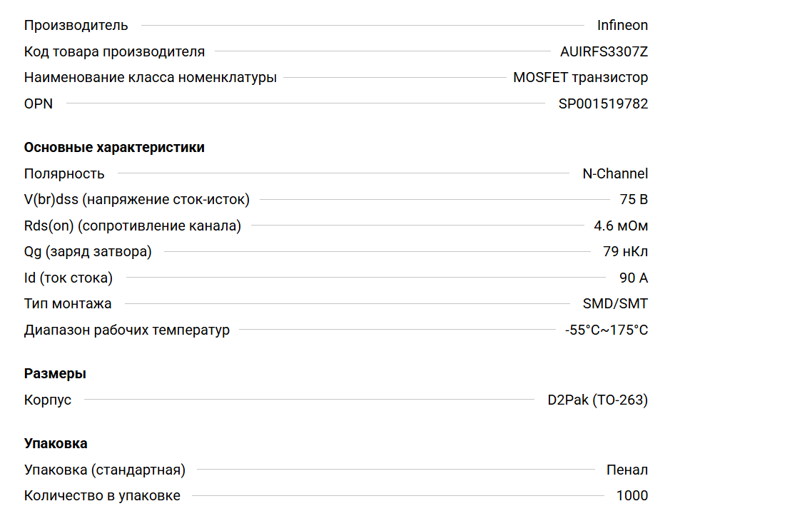Select the -55°C~175°C temperature range value

[606, 330]
